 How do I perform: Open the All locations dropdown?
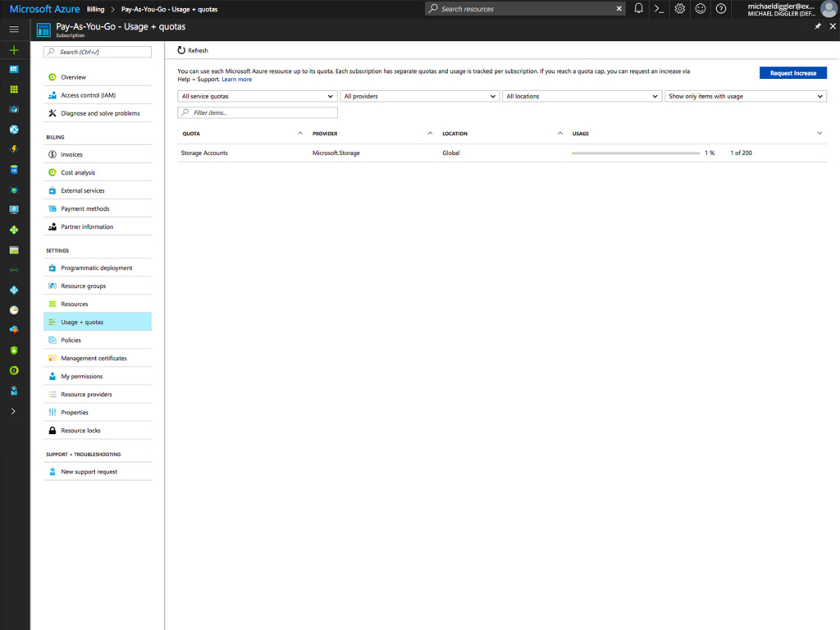coord(582,96)
